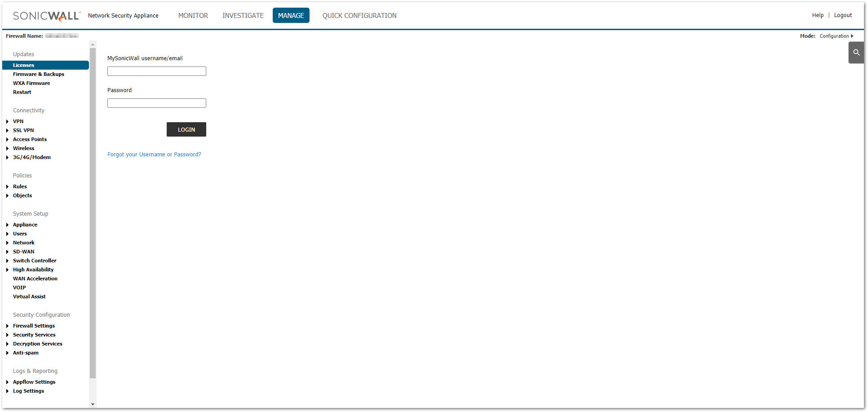
Task: Expand the Rules section
Action: point(8,186)
